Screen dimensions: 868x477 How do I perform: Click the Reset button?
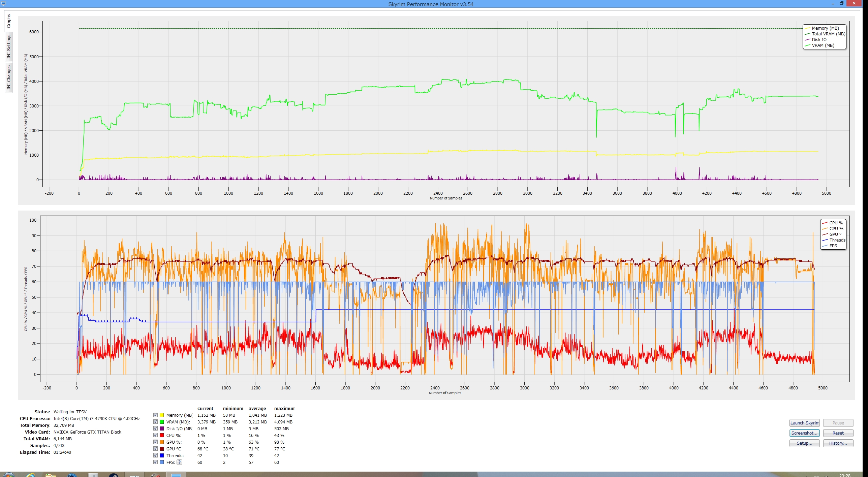[838, 433]
